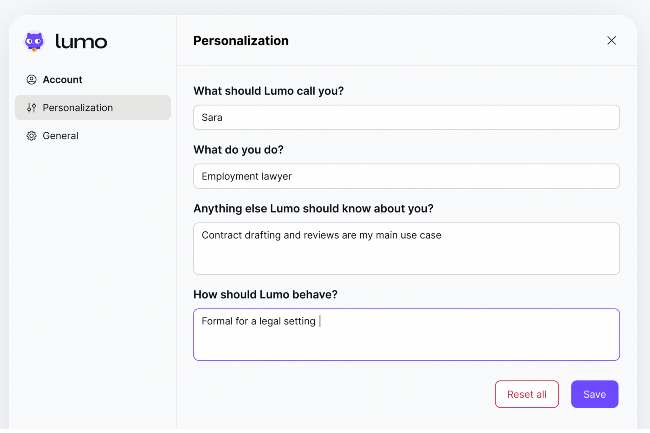Screen dimensions: 650x433
Task: Click the "What should Lumo call you?" label
Action: (x=268, y=91)
